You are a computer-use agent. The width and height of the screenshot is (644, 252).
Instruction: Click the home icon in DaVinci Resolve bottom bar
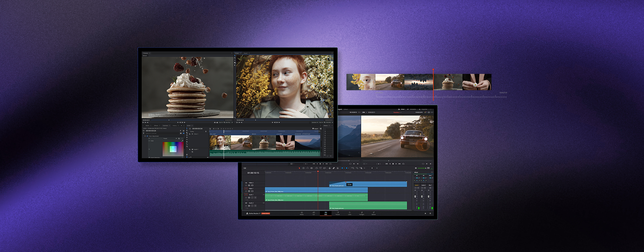pyautogui.click(x=425, y=213)
